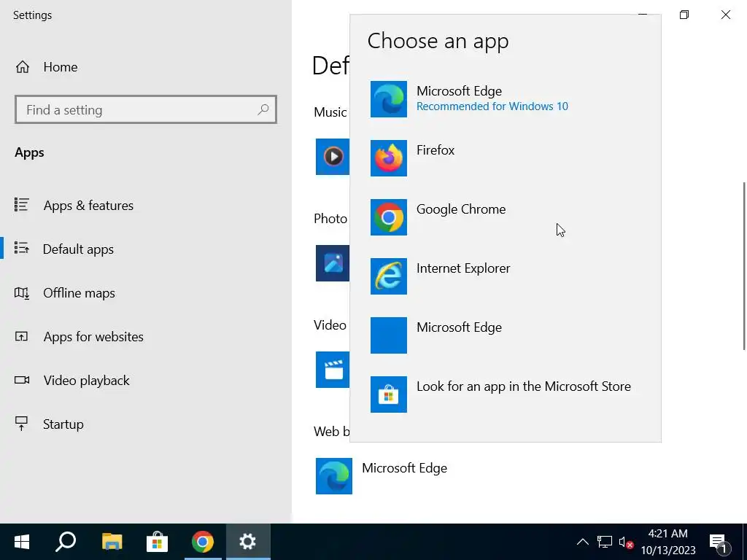Click the Apps for websites icon
Screen dimensions: 747x560
click(21, 336)
